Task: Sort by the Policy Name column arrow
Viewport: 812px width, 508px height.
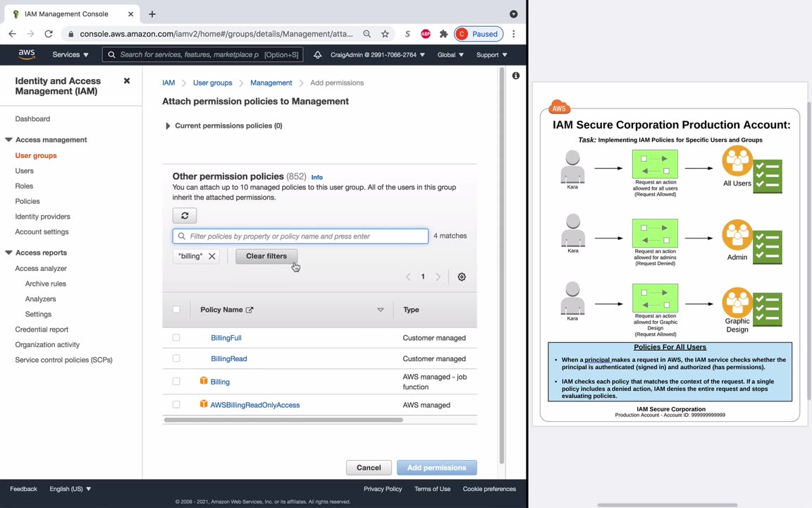Action: coord(380,310)
